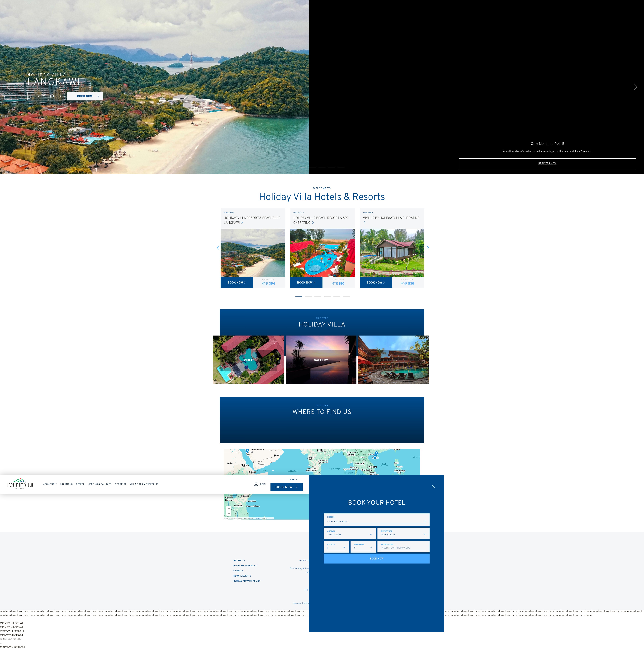Screen dimensions: 644x649
Task: Open Cherating Beach Resort via title chevron
Action: click(313, 222)
